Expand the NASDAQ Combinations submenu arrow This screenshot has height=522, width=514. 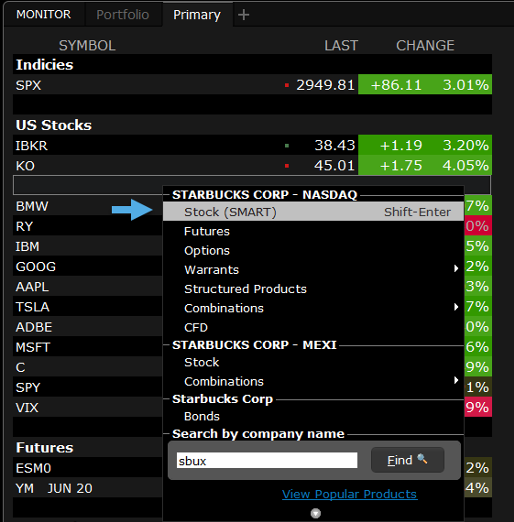tap(456, 307)
